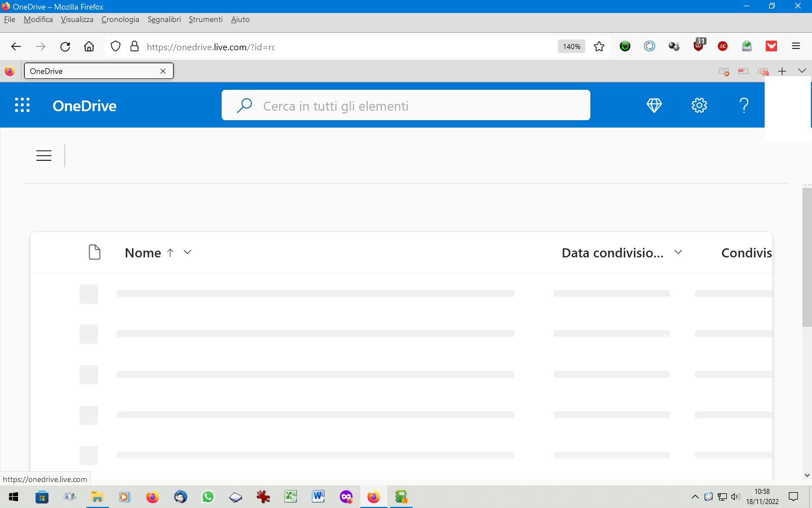
Task: Expand the Nome column dropdown chevron
Action: click(x=188, y=252)
